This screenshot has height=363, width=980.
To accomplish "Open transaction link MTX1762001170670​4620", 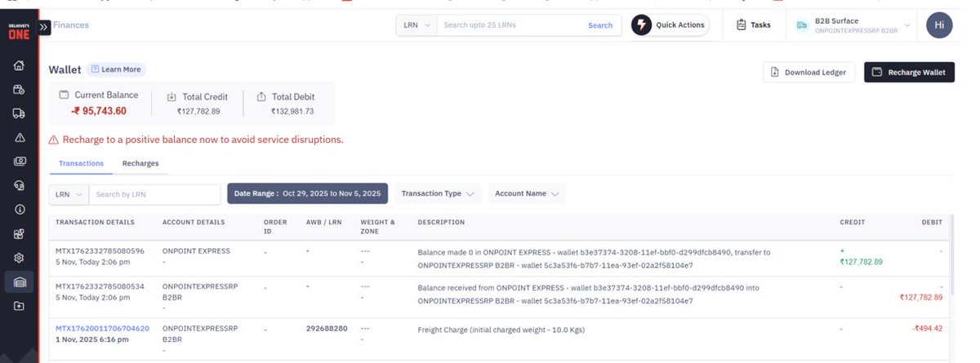I will pos(102,328).
